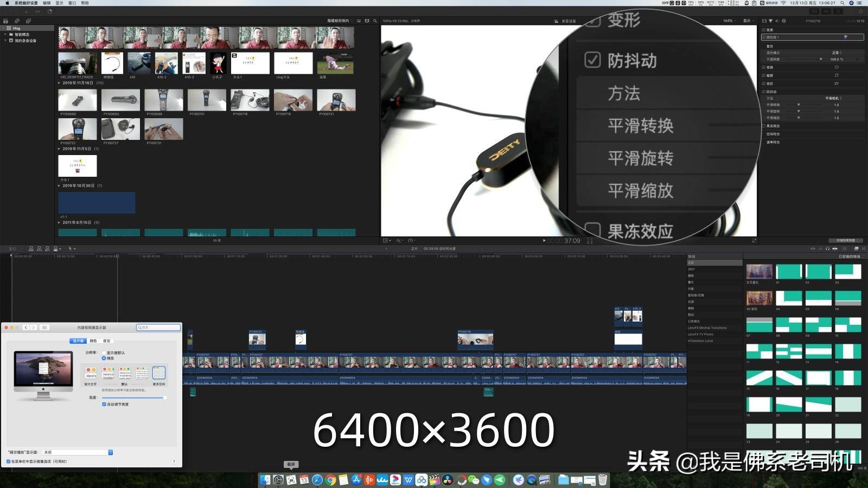Viewport: 868px width, 488px height.
Task: Enable the 果冻效应 checkbox in the inspector
Action: [x=763, y=126]
